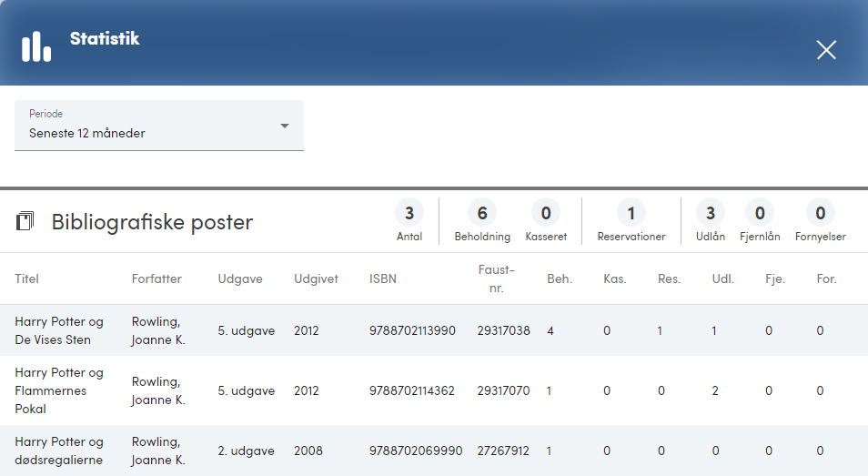
Task: Close the Statistik dialog
Action: pyautogui.click(x=826, y=50)
